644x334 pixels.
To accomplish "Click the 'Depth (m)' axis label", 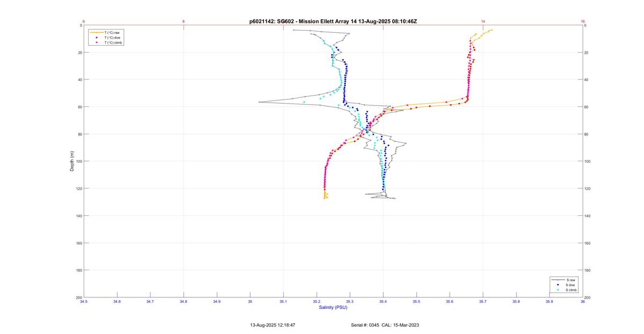I will coord(72,161).
